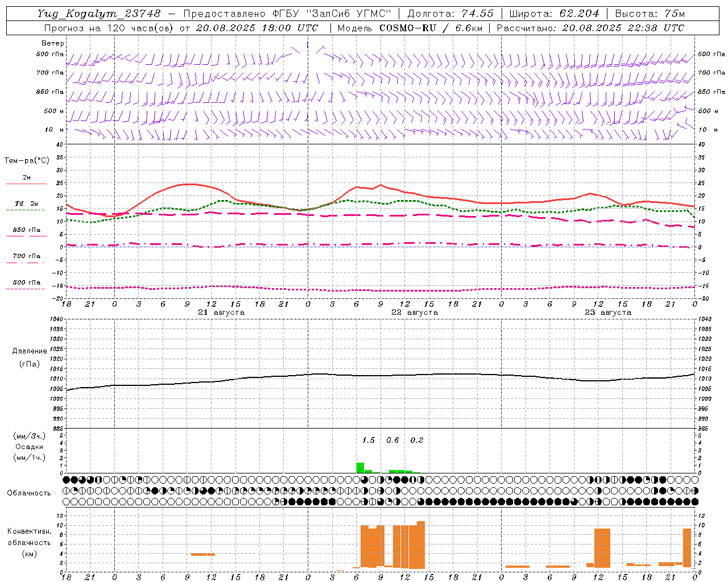Click the Тем-ра(°C) axis title
The image size is (728, 582).
pyautogui.click(x=27, y=161)
